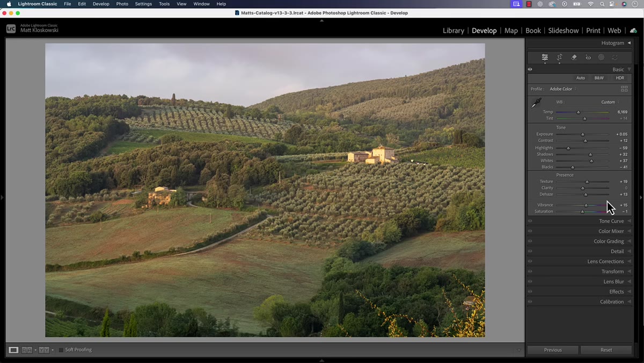Click the Lightroom Classic Lrc logo
The width and height of the screenshot is (644, 363).
pyautogui.click(x=11, y=29)
